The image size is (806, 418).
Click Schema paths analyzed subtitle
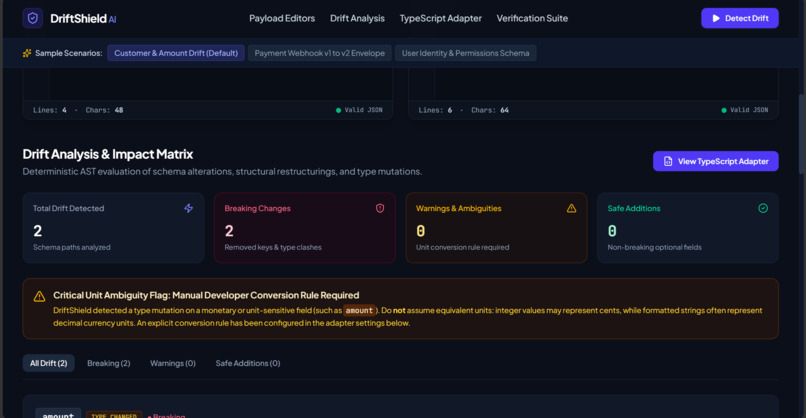click(x=71, y=247)
